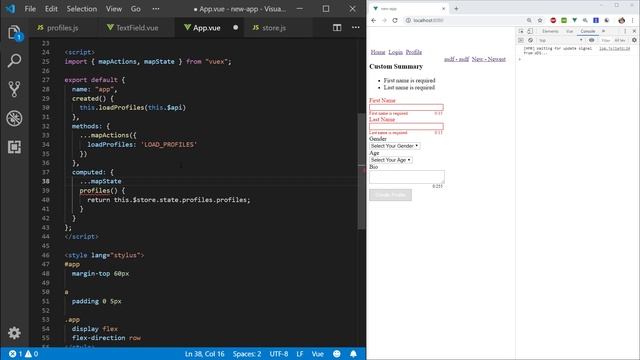
Task: Click the 'asdf - asdf' profile link
Action: [x=456, y=59]
